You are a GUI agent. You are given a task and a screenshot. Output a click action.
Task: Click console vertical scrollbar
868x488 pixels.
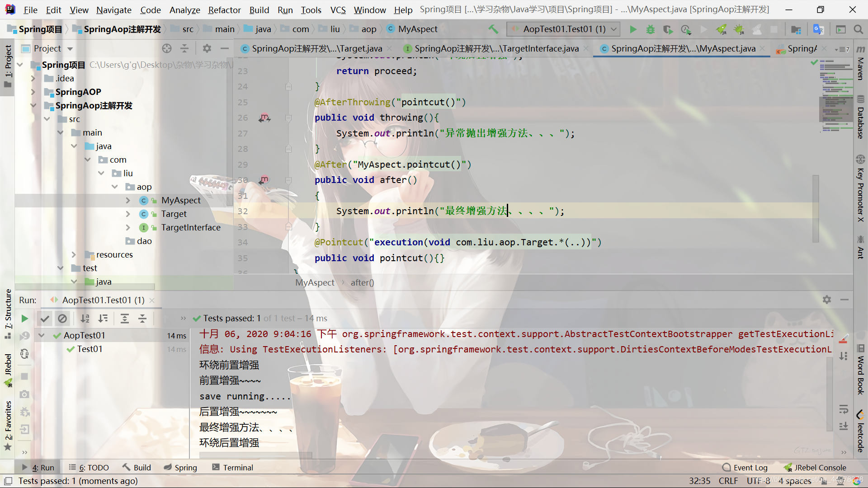830,394
